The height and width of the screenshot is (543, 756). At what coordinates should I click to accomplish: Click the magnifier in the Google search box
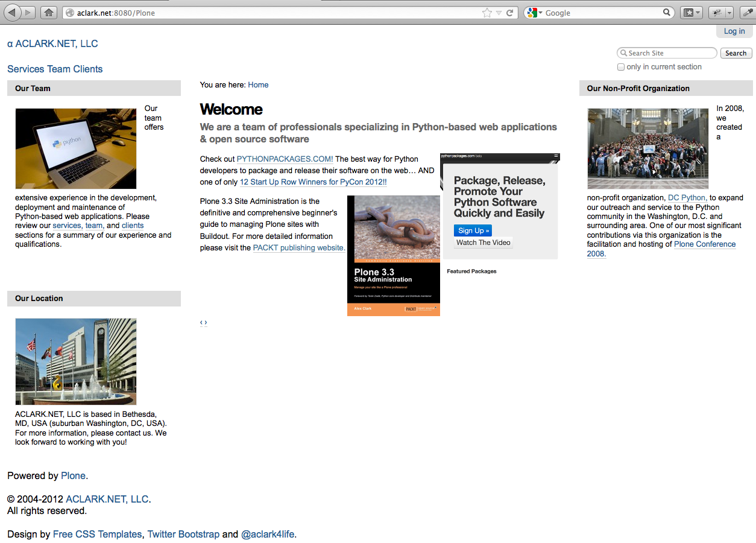coord(667,12)
